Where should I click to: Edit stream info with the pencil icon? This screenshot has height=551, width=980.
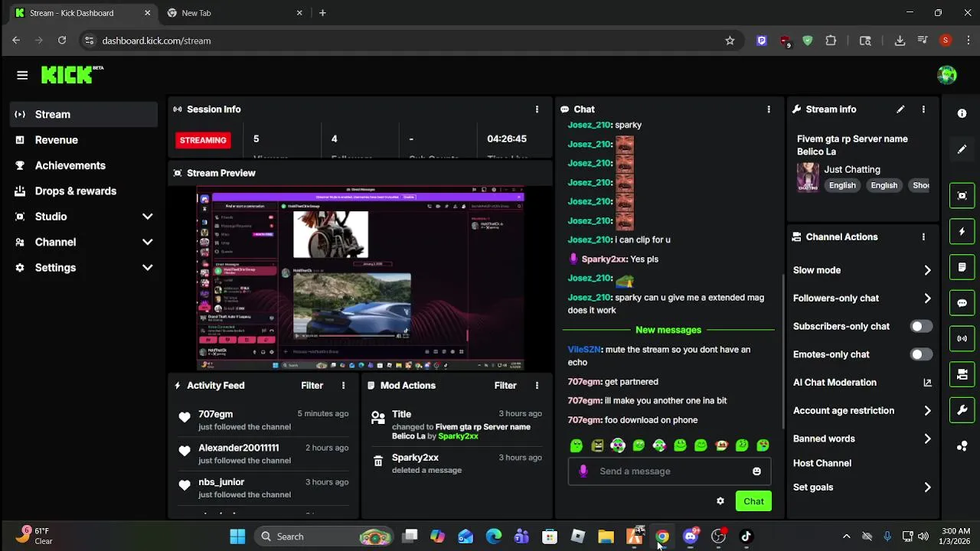[900, 109]
